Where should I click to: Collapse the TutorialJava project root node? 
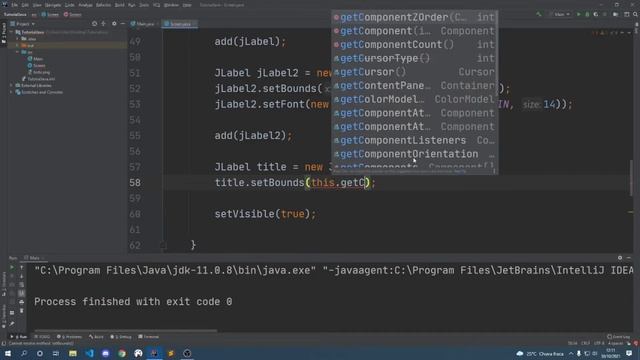[12, 32]
